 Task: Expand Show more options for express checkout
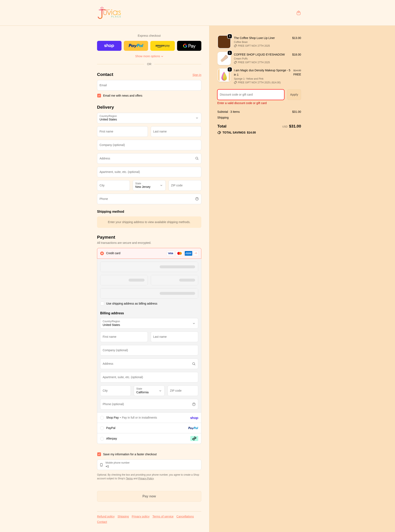pos(149,56)
